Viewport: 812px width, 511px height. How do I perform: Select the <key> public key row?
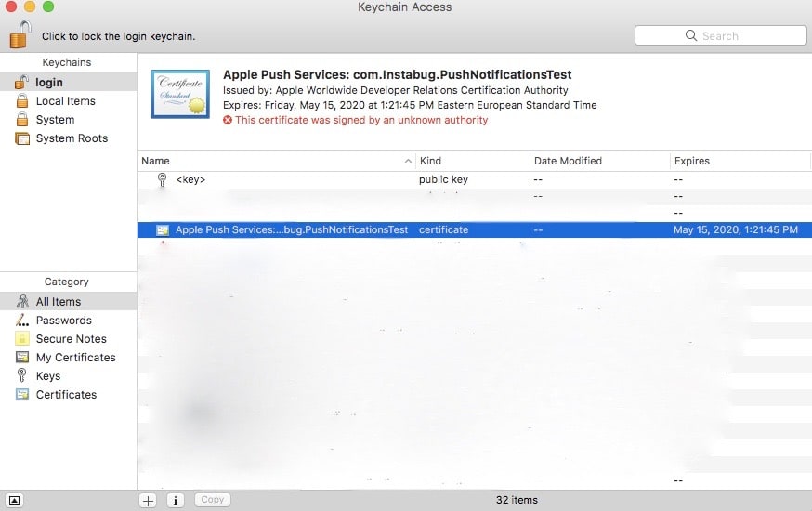tap(475, 179)
